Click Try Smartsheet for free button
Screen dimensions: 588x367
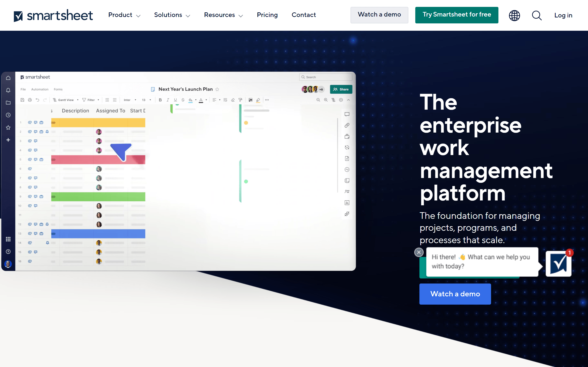pyautogui.click(x=457, y=15)
